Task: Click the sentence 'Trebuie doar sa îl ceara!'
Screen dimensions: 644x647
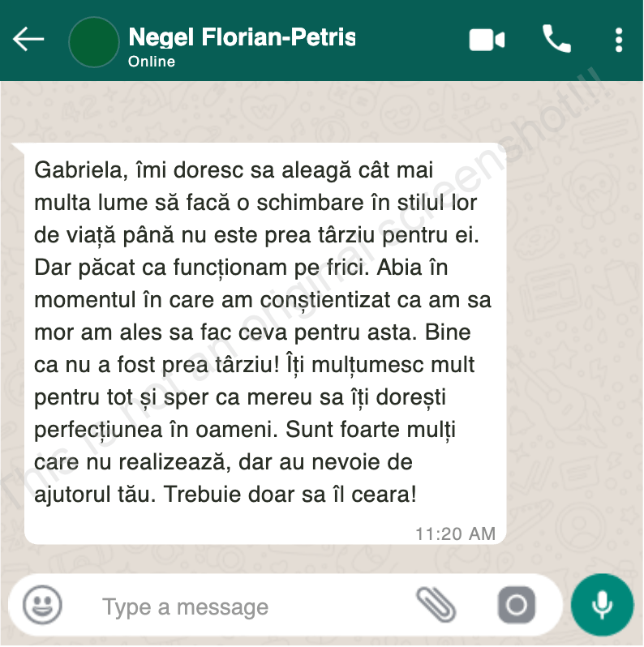Action: coord(290,494)
